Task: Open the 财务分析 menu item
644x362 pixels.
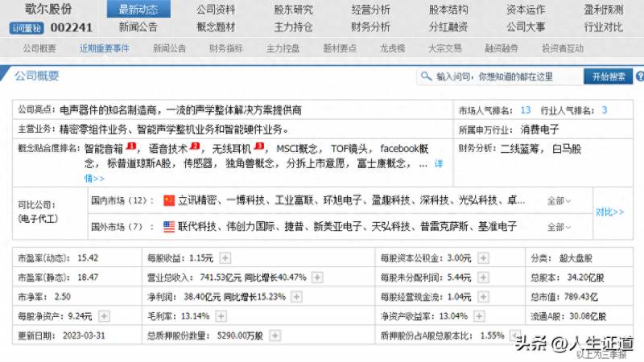Action: click(370, 27)
